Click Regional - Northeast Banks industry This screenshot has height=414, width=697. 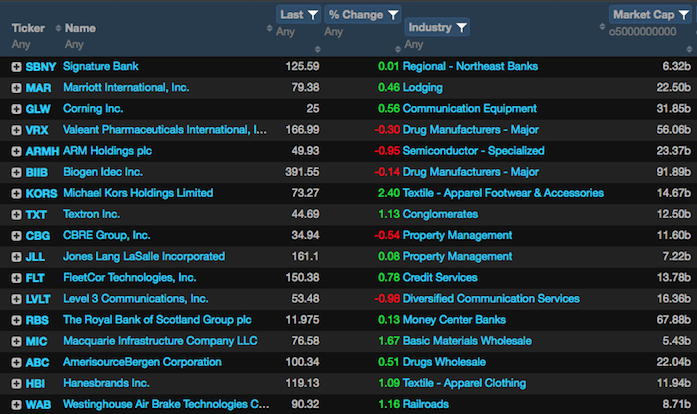(x=470, y=66)
